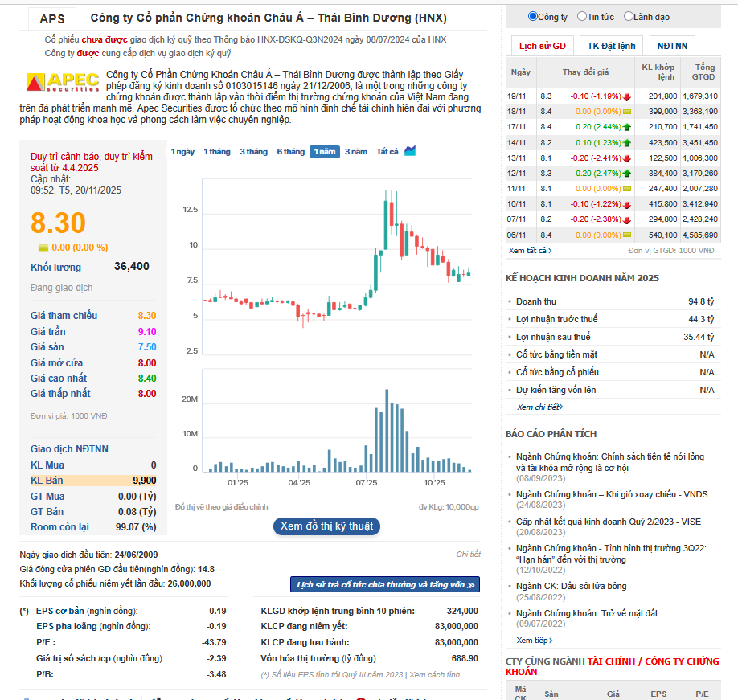The height and width of the screenshot is (700, 738).
Task: Open EPS cơ bản link
Action: tap(59, 611)
